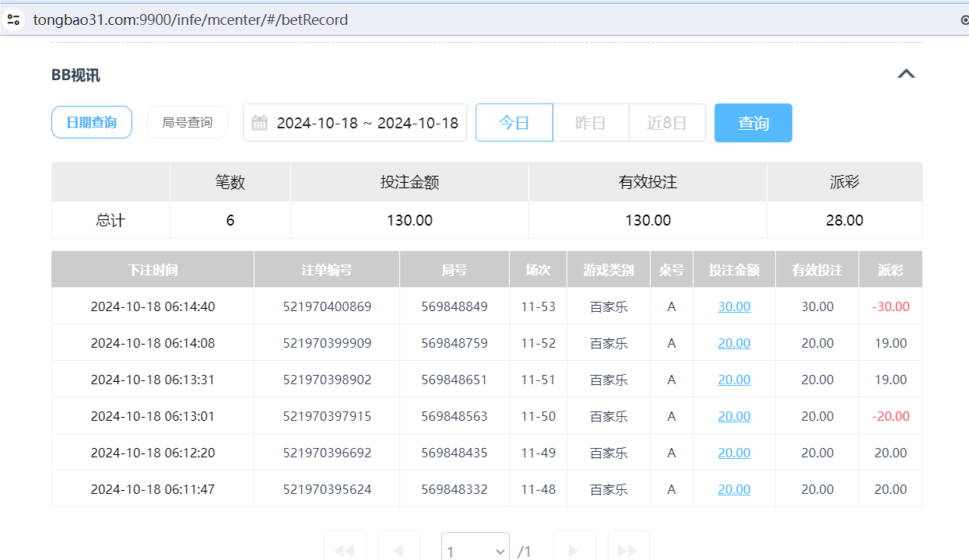969x560 pixels.
Task: Open the 30.00 bet amount link
Action: tap(733, 306)
